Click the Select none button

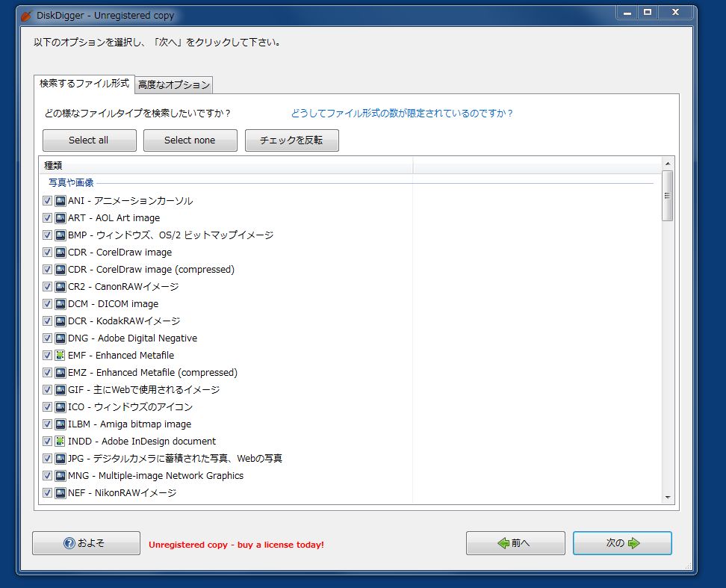190,140
